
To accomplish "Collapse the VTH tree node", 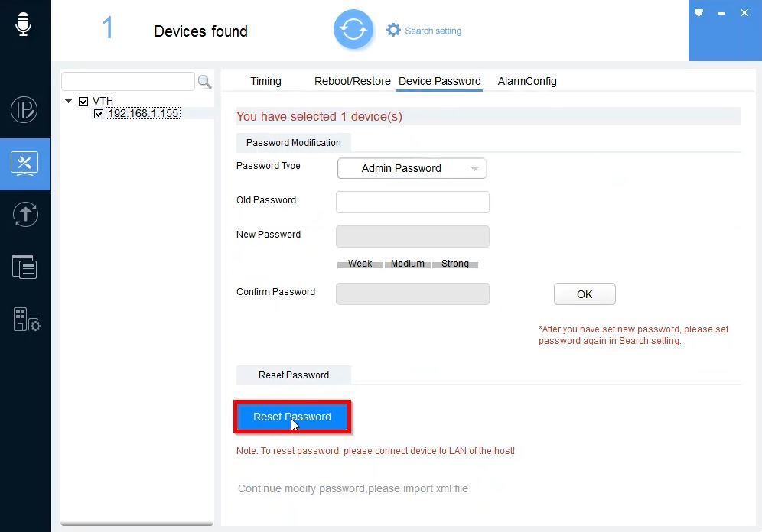I will point(69,101).
